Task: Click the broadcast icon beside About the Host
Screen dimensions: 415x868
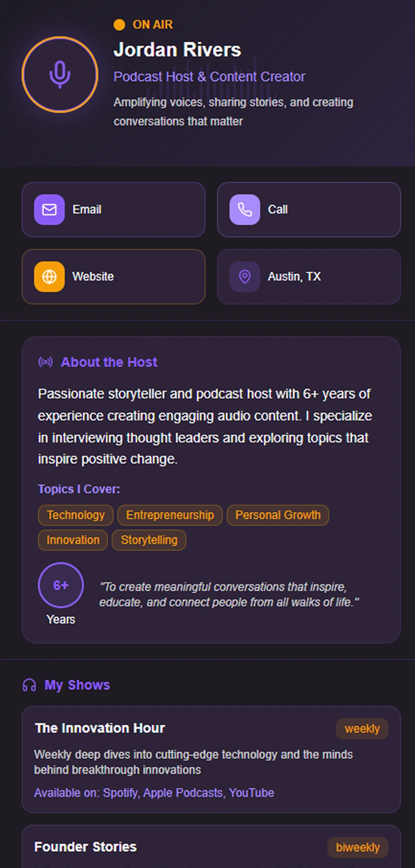Action: (x=46, y=362)
